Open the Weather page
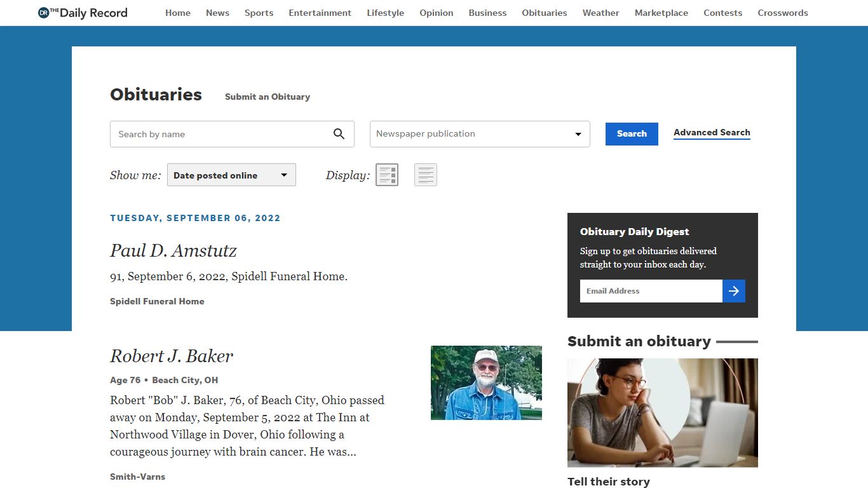 [x=600, y=13]
